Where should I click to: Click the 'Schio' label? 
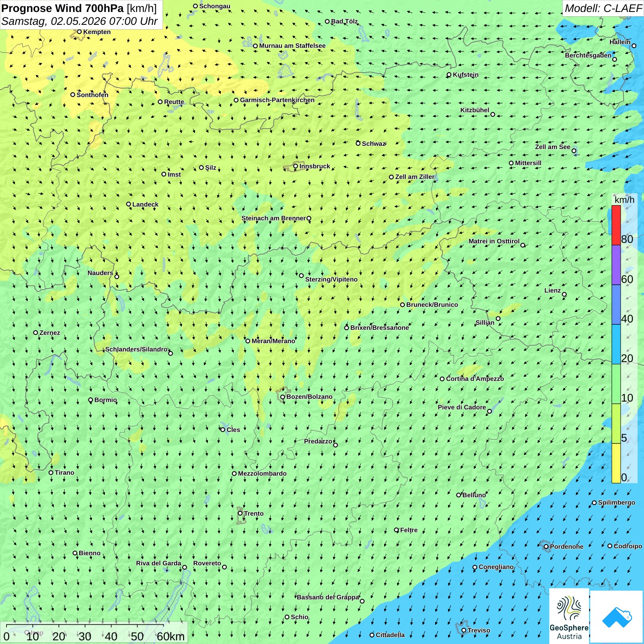pos(299,617)
